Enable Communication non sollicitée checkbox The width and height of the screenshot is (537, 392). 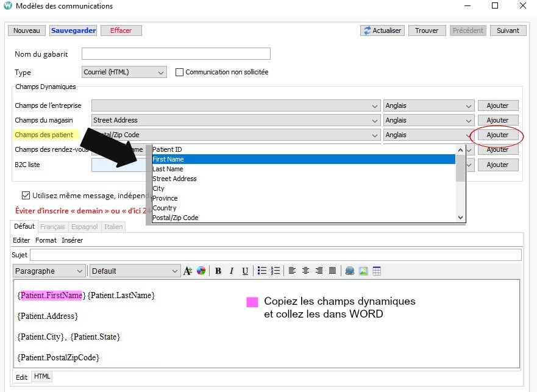pyautogui.click(x=179, y=72)
